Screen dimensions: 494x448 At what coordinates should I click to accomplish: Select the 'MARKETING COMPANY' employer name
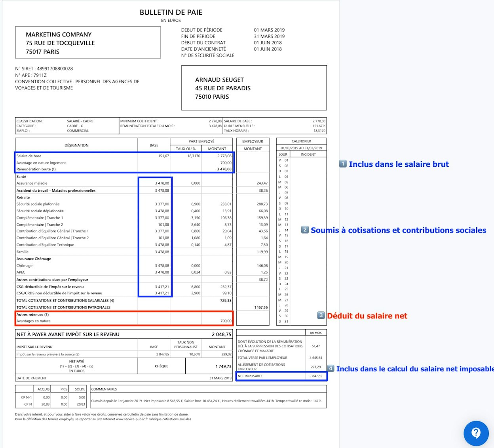coord(59,34)
